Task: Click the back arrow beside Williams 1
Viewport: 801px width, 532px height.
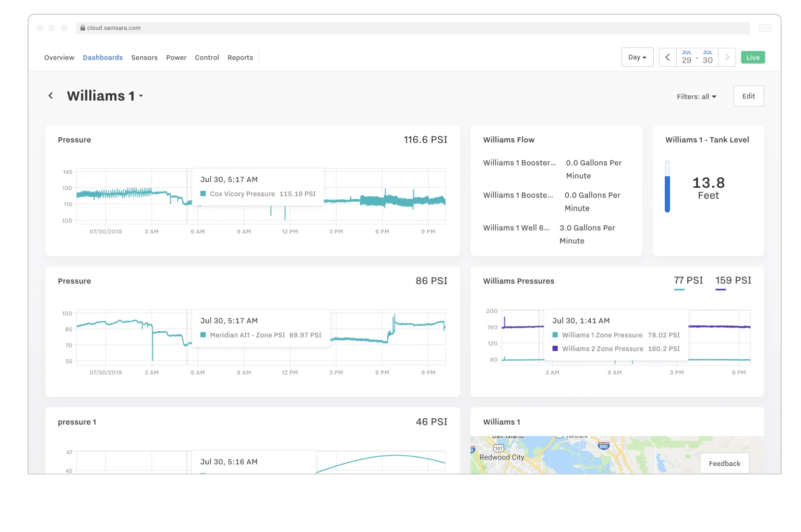Action: pyautogui.click(x=51, y=96)
